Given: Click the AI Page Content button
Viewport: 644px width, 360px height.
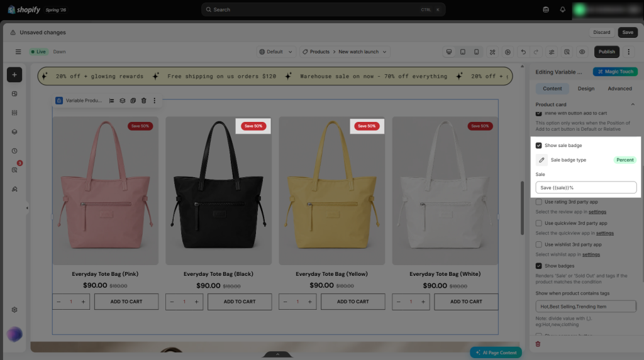Looking at the screenshot, I should tap(496, 352).
